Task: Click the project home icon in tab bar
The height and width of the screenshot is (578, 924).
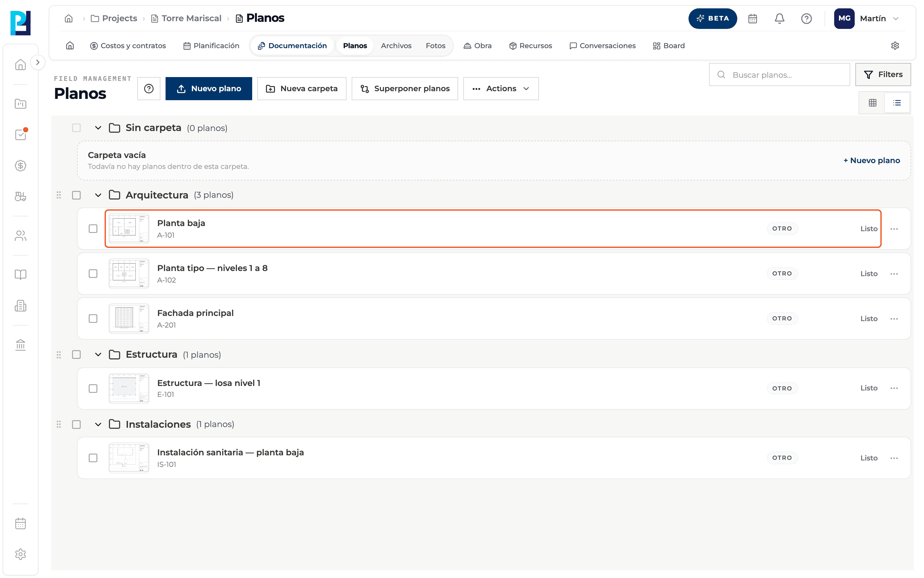Action: pos(70,46)
